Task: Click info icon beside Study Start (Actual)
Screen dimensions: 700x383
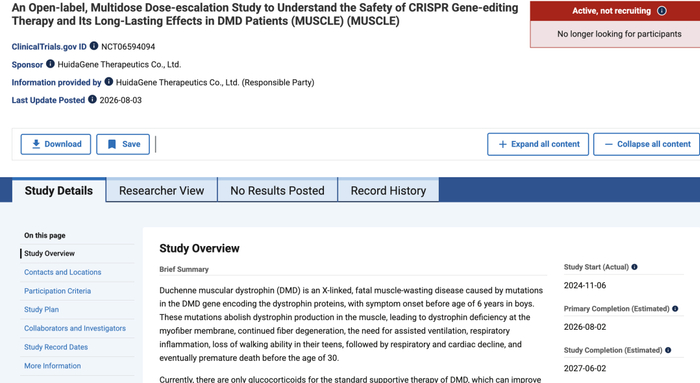Action: pyautogui.click(x=634, y=267)
